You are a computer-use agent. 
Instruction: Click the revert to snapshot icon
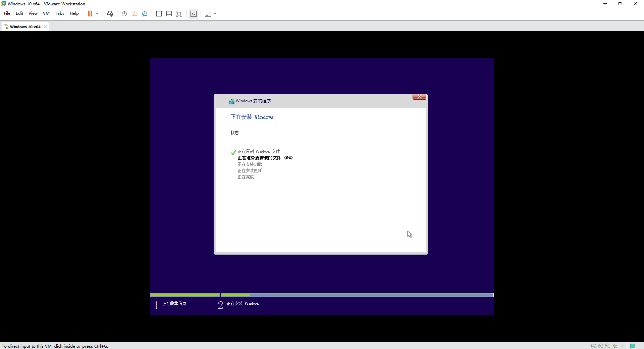coord(135,14)
